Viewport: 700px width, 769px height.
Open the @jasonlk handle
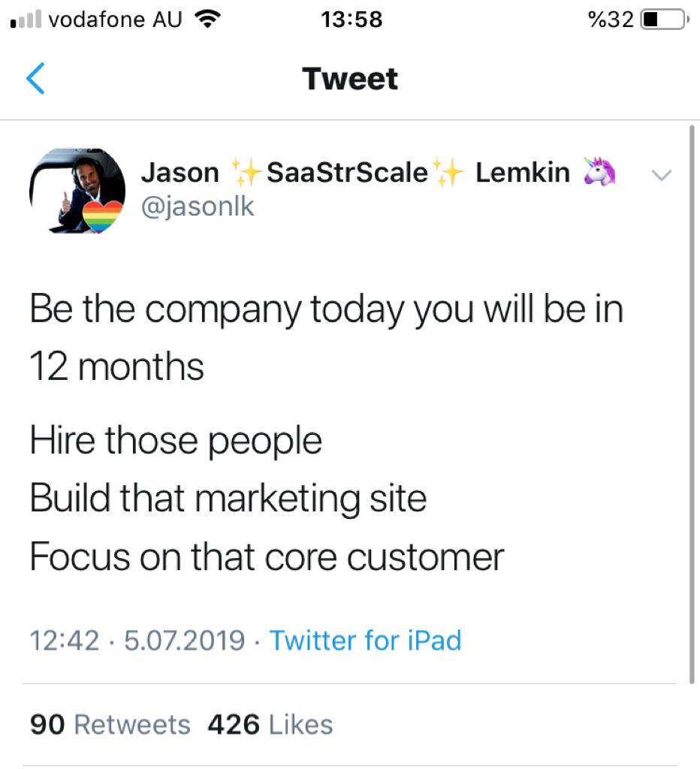tap(198, 205)
